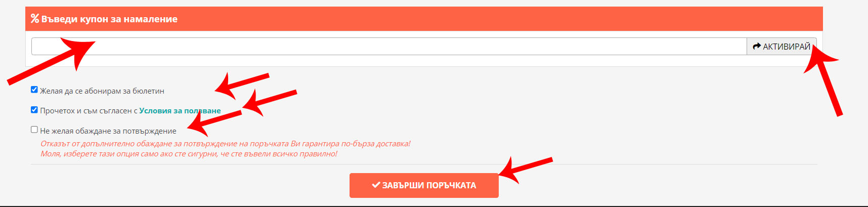The width and height of the screenshot is (868, 207).
Task: Uncheck the newsletter subscription checkbox
Action: (34, 90)
